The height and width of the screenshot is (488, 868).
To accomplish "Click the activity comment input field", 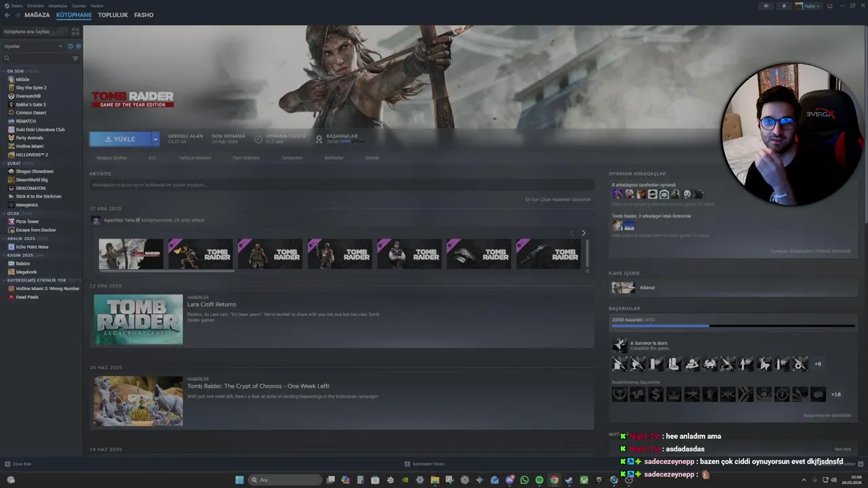I will pyautogui.click(x=341, y=185).
